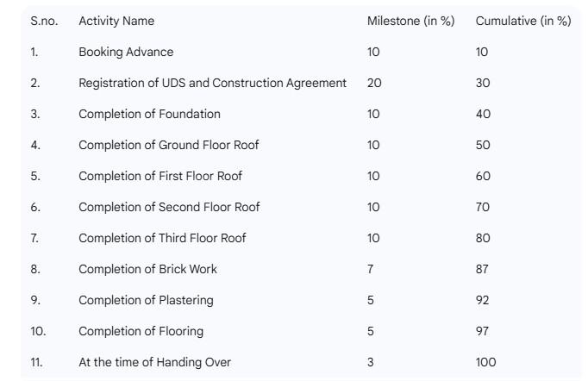Select the Booking Advance activity cell
The width and height of the screenshot is (588, 381).
click(x=126, y=52)
